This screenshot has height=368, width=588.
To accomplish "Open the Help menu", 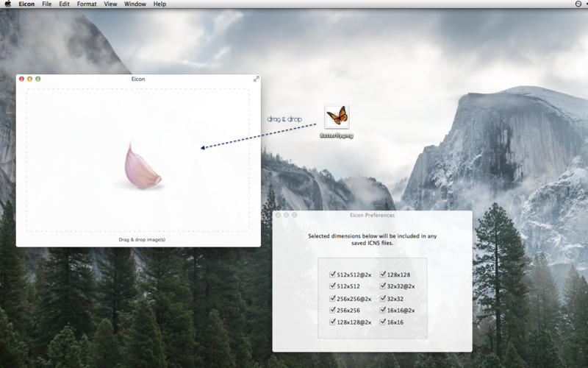I will [x=159, y=4].
